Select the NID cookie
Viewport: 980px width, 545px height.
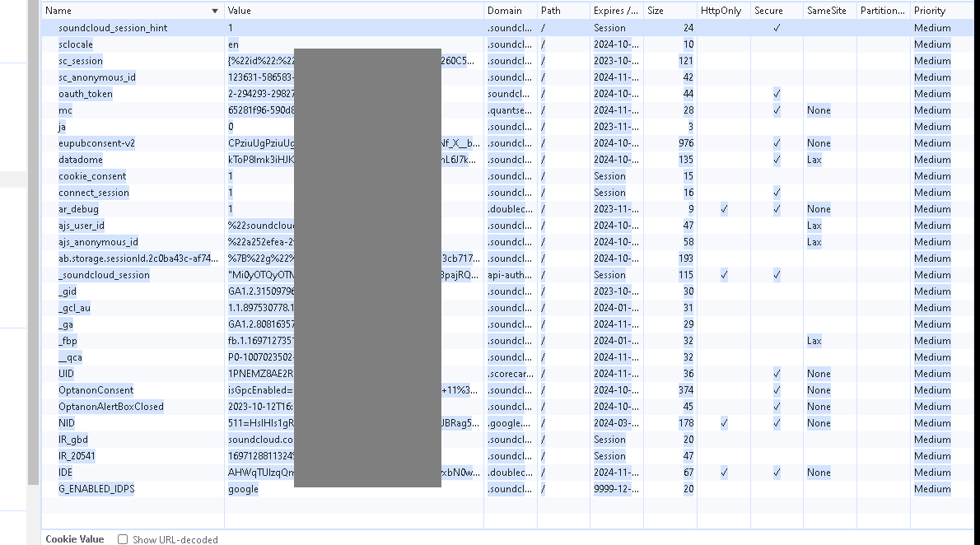(66, 423)
